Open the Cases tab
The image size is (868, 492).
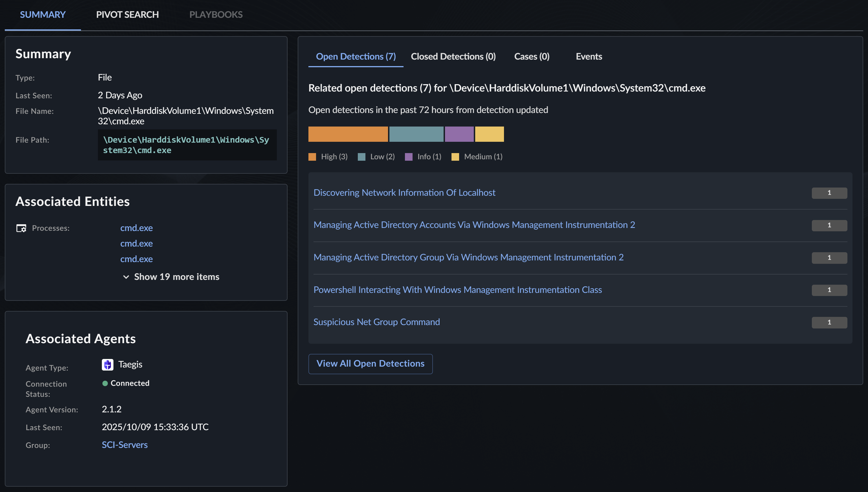point(532,56)
